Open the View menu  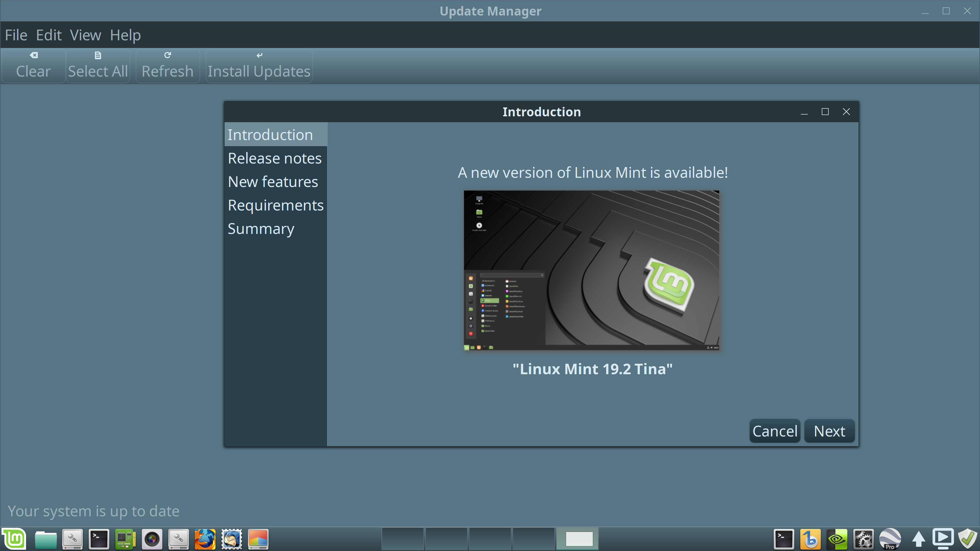(85, 35)
